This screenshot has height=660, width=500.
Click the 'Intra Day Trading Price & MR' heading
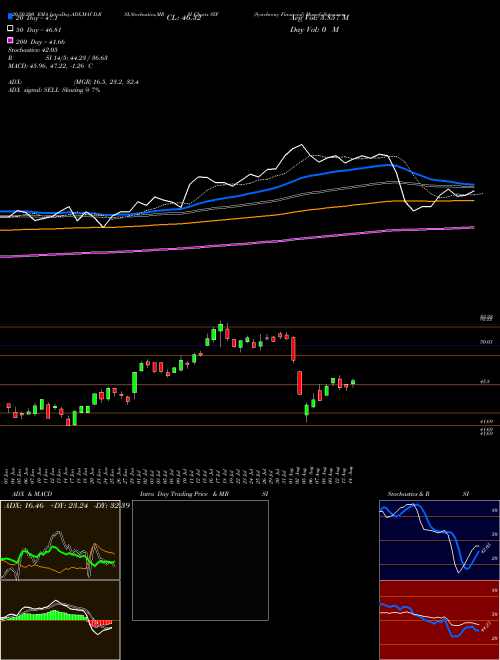(x=184, y=494)
